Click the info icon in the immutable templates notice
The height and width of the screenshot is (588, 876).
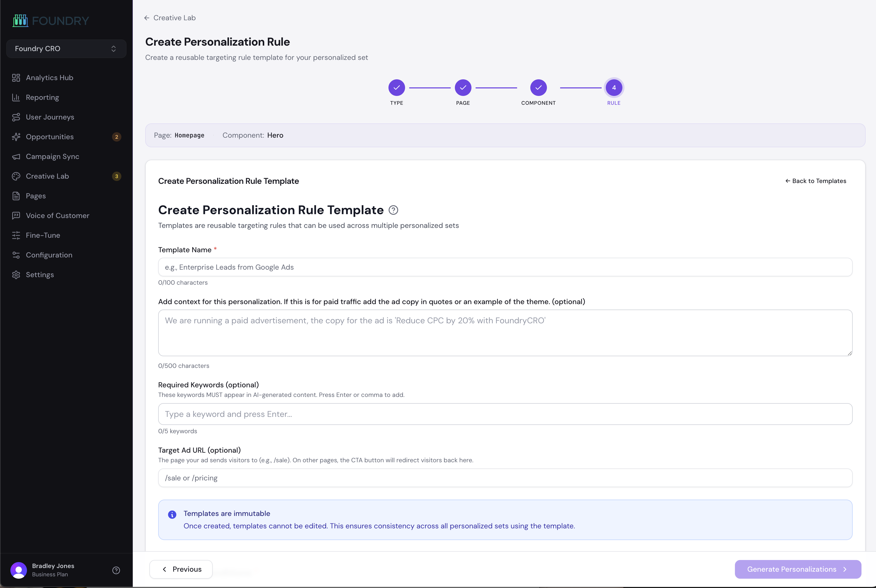172,514
